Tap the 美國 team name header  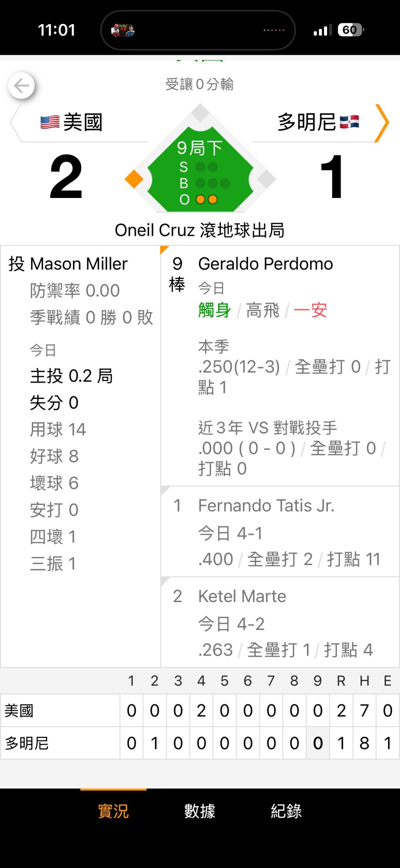point(83,122)
